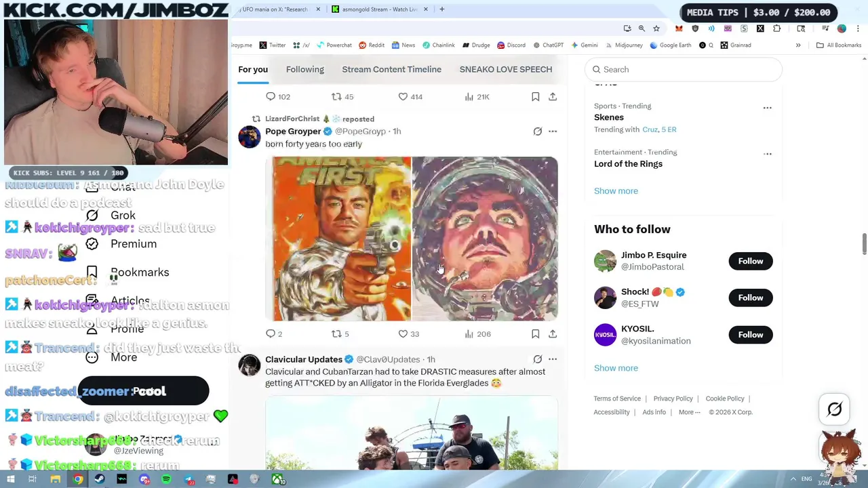Image resolution: width=868 pixels, height=488 pixels.
Task: Like the post with 414 likes
Action: 410,97
